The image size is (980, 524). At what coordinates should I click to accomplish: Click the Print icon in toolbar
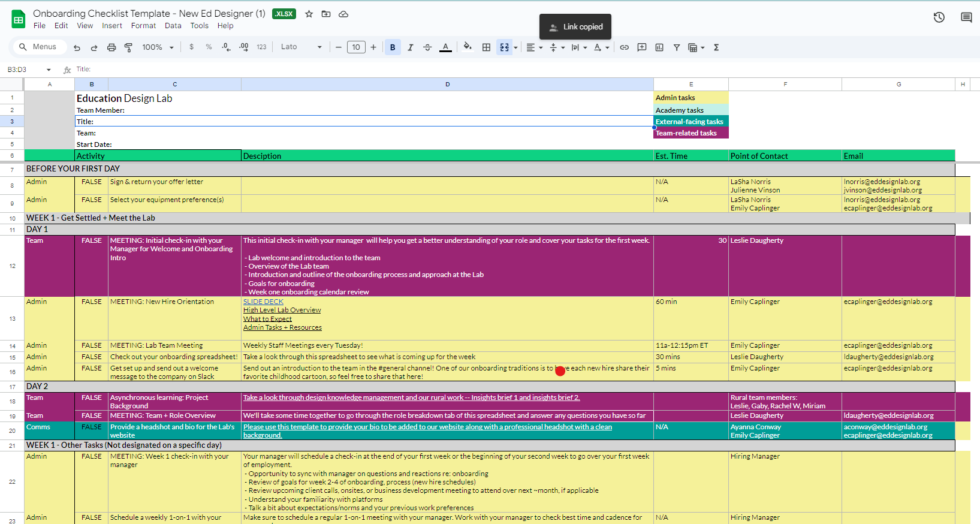pos(111,47)
